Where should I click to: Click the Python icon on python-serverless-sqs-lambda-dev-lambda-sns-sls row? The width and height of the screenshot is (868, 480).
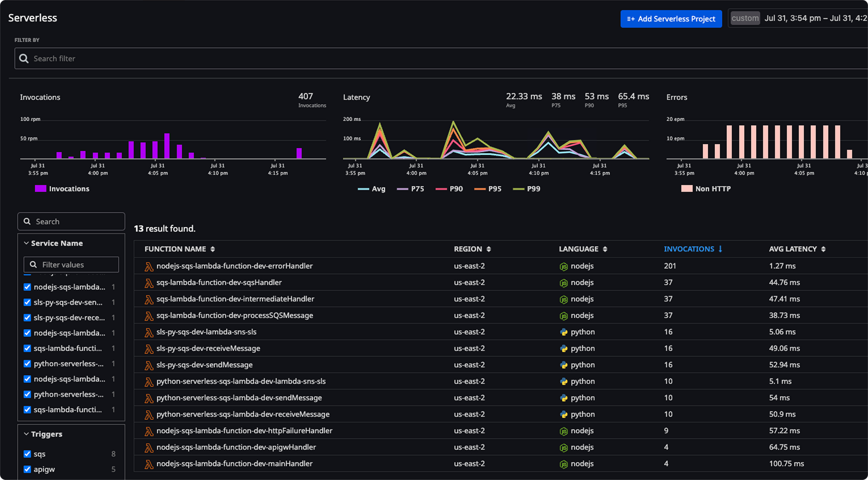[564, 381]
